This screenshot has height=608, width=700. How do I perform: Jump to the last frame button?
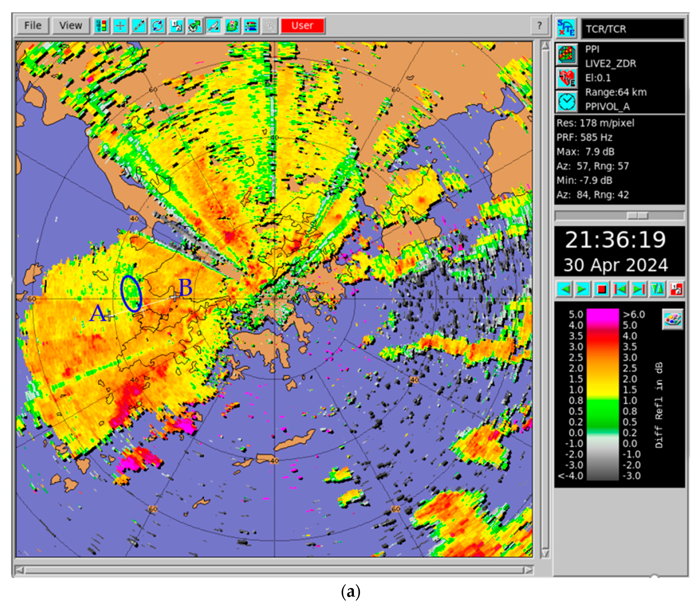click(639, 289)
